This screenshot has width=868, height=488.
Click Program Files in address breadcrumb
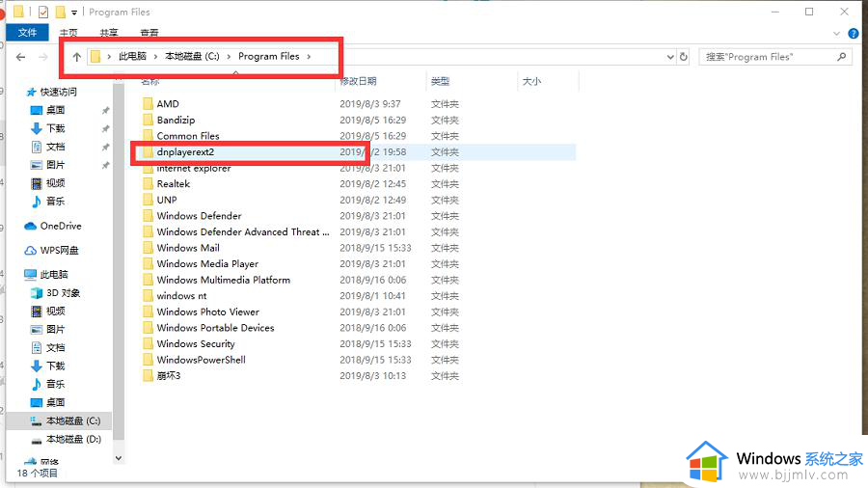(x=268, y=57)
